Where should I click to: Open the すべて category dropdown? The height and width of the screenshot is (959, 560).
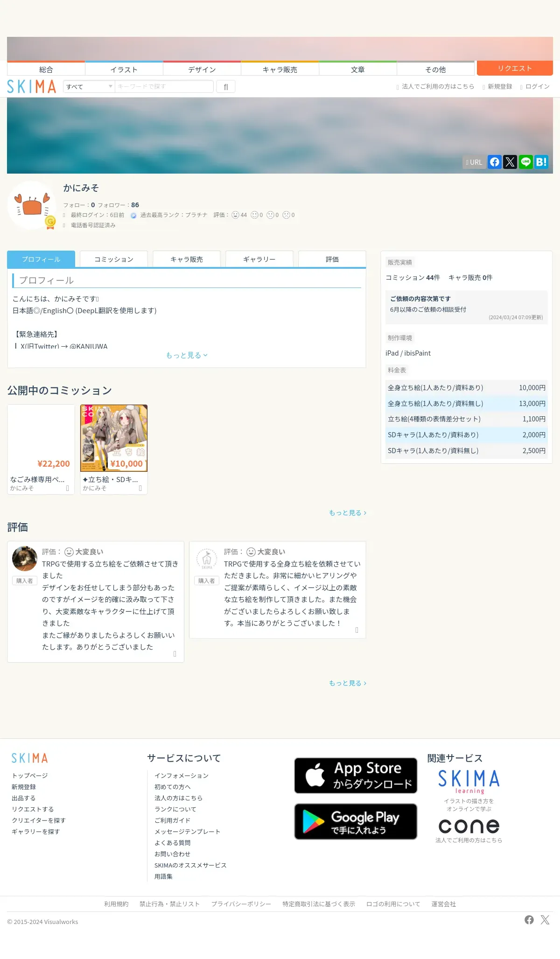click(89, 86)
